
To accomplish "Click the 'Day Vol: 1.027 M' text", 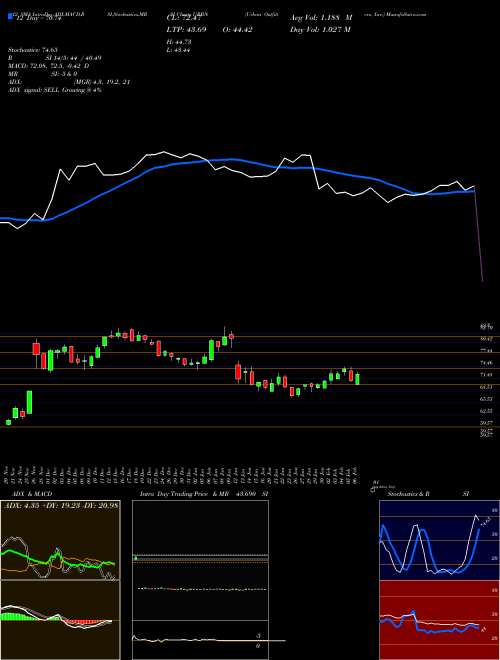I will (x=320, y=30).
